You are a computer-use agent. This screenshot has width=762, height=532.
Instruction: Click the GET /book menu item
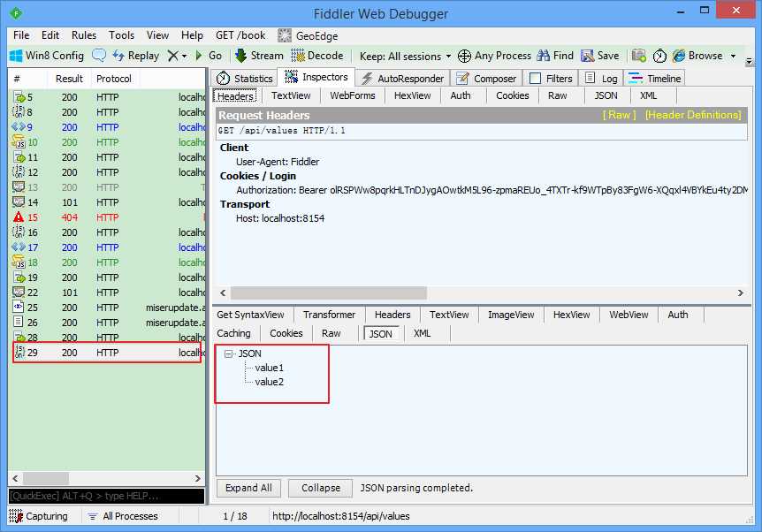point(240,35)
